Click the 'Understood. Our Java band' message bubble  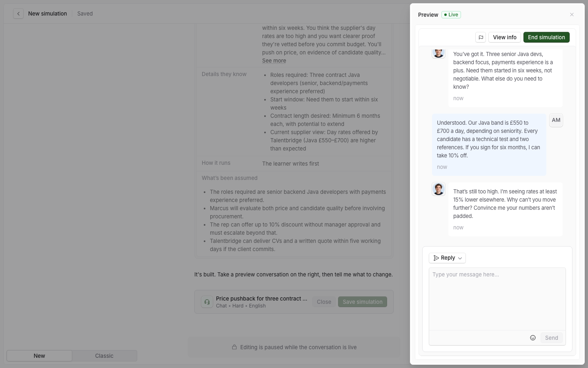click(x=489, y=145)
